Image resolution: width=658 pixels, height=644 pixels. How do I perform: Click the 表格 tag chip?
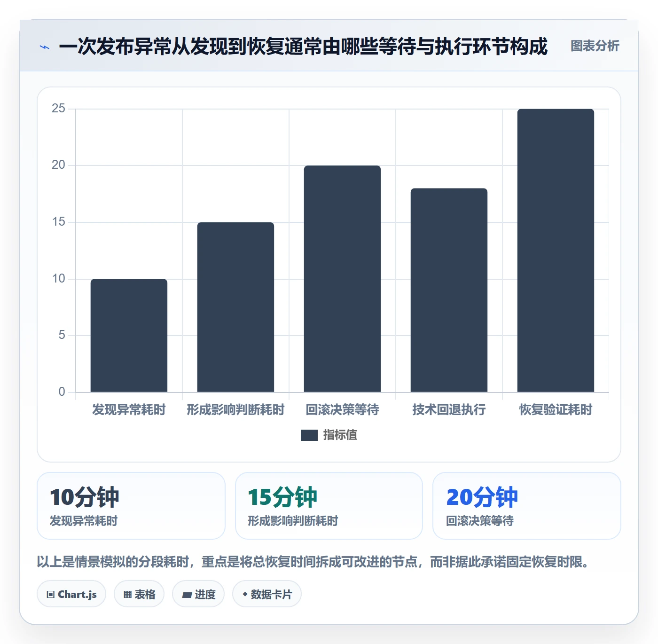[139, 594]
